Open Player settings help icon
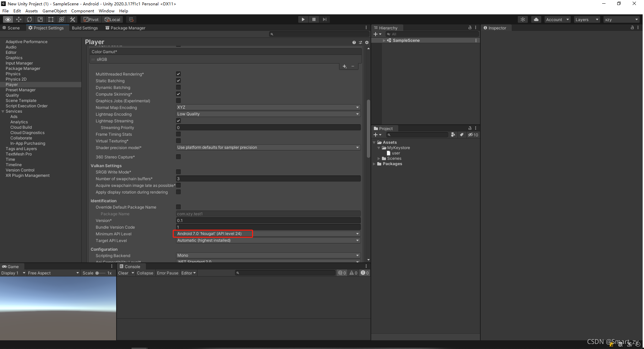The image size is (644, 349). 354,42
